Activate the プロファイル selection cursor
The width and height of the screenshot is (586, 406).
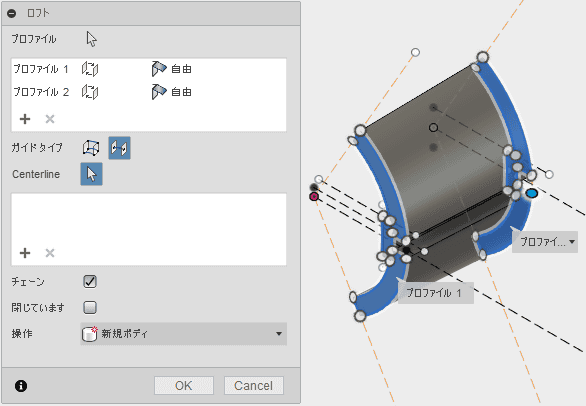pyautogui.click(x=91, y=39)
